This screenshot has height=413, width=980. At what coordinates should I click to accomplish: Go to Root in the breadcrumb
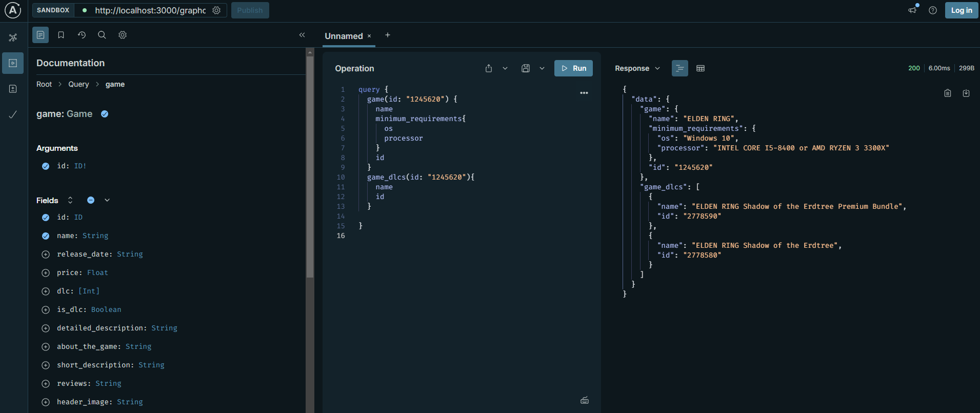click(44, 84)
